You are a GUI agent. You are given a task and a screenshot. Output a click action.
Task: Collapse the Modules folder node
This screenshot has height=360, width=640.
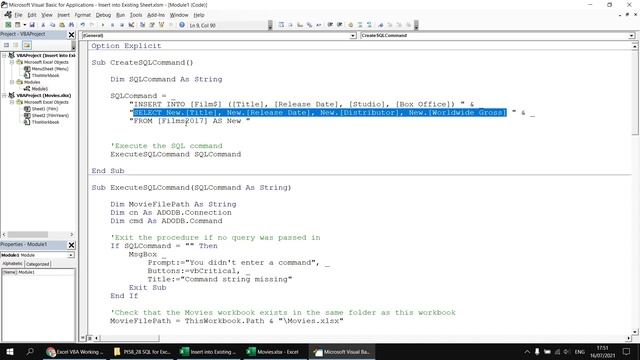12,82
